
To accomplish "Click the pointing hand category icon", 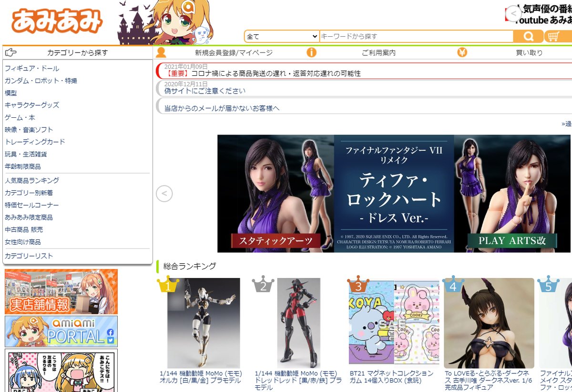I will (x=10, y=52).
